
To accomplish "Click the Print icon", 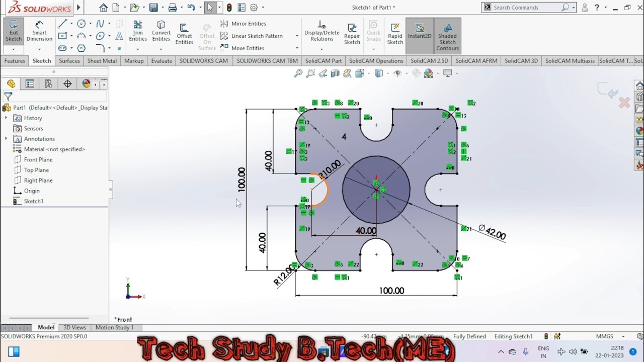I will click(x=173, y=8).
